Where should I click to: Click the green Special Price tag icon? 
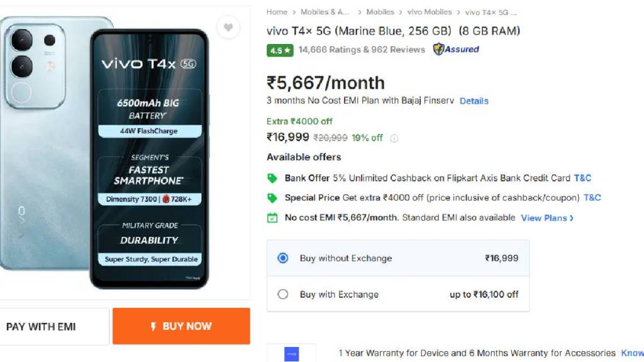(x=272, y=198)
